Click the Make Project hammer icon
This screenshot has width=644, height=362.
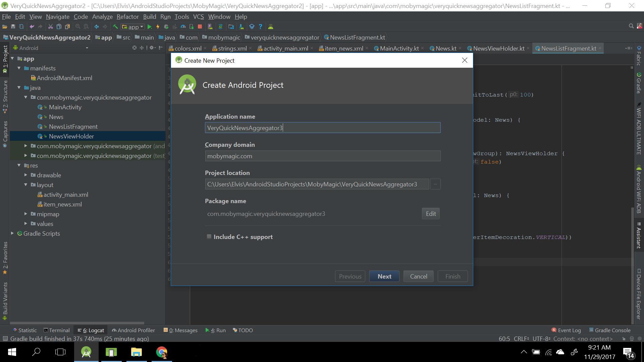point(115,26)
